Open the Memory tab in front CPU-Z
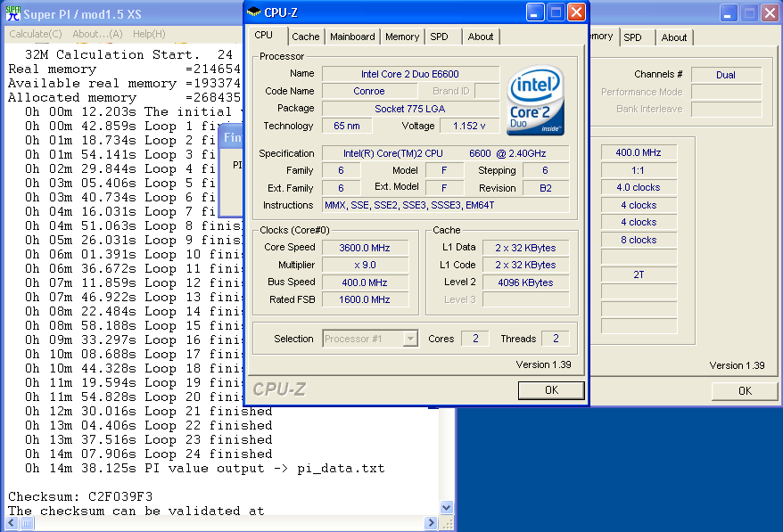 pyautogui.click(x=402, y=37)
